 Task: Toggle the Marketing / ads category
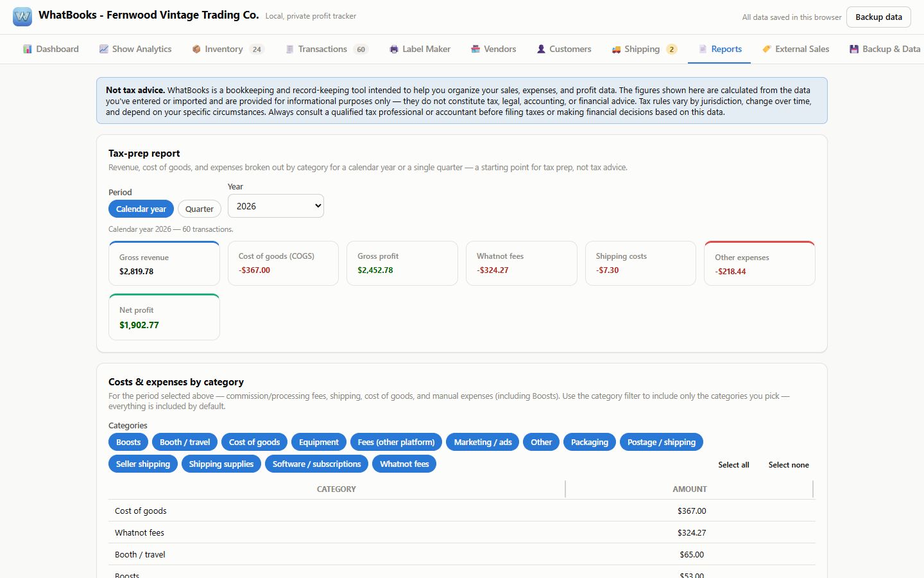483,442
